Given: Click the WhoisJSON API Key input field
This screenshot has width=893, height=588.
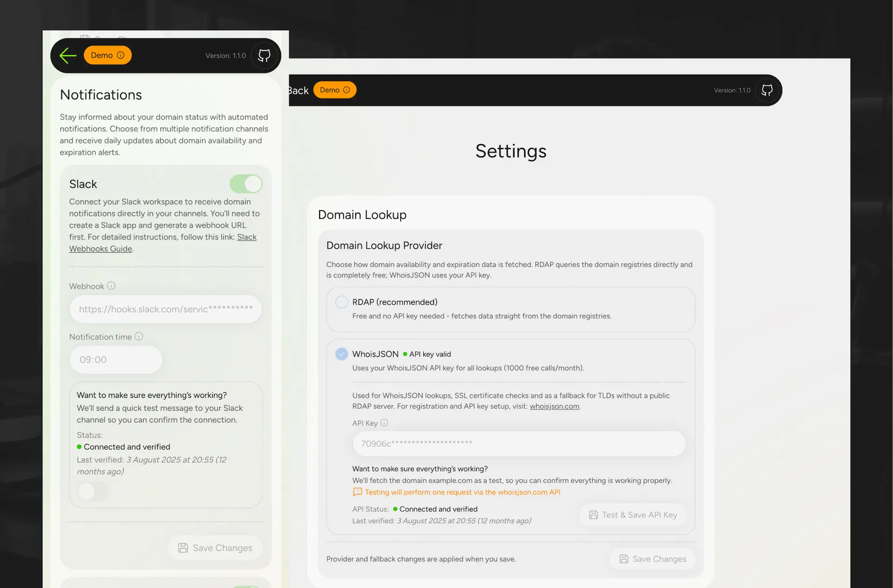Looking at the screenshot, I should pyautogui.click(x=519, y=444).
